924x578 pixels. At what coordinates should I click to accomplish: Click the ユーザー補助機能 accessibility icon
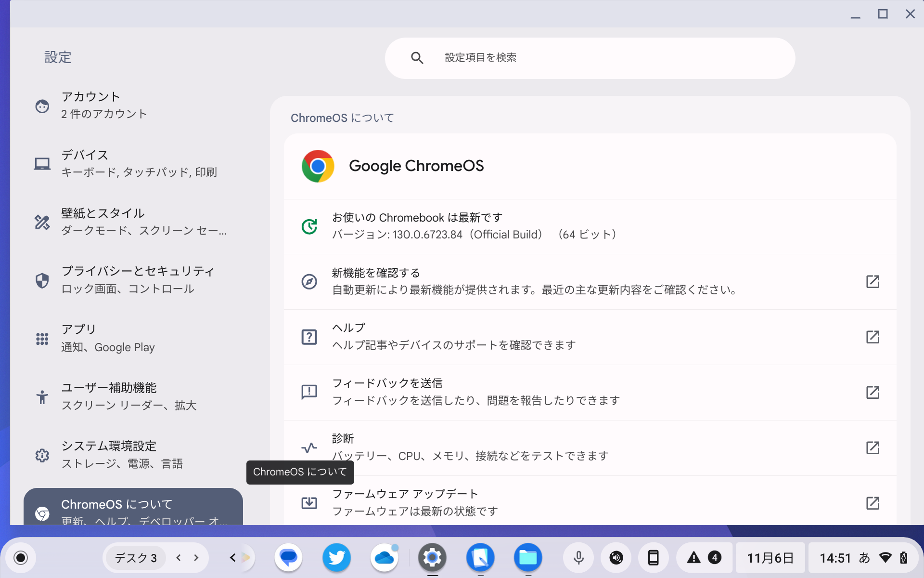(x=42, y=396)
